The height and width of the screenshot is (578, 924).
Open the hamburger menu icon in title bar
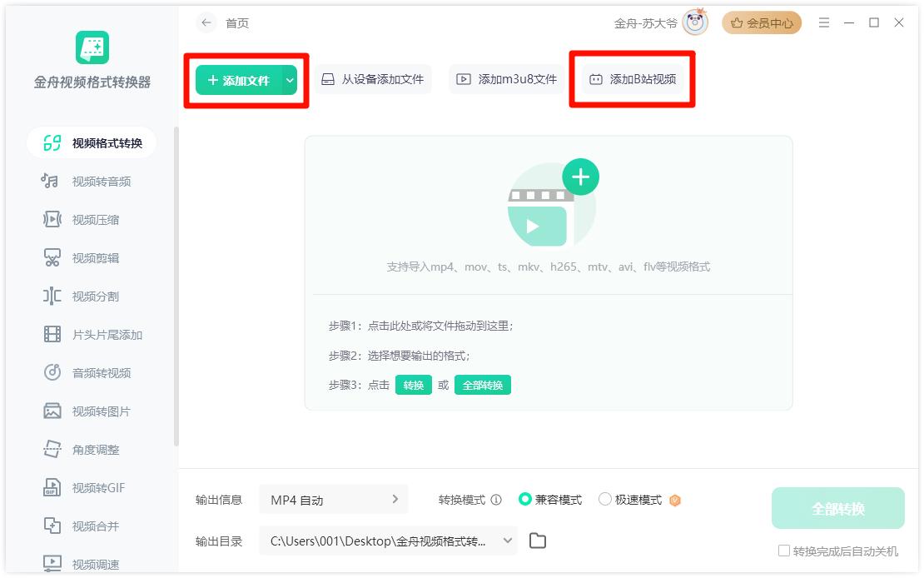click(x=824, y=23)
